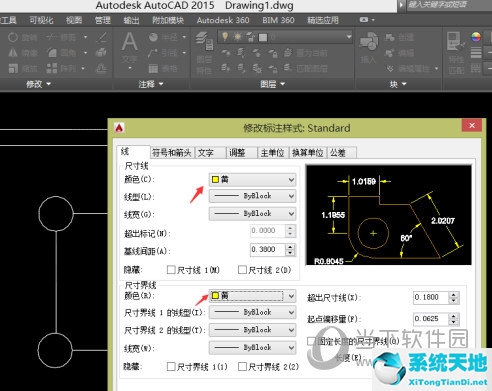Open the dimension line 线宽(G) dropdown
492x391 pixels.
252,213
